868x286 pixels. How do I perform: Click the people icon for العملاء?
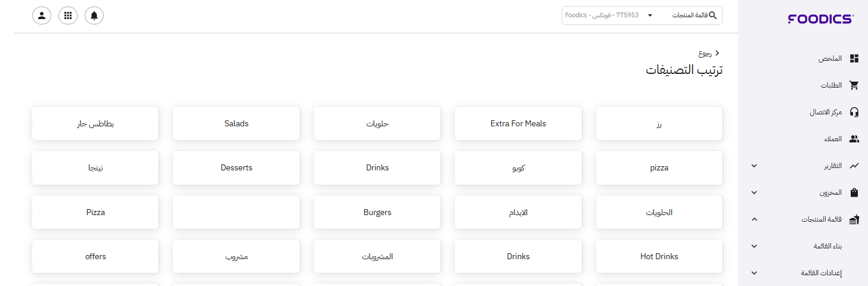[854, 139]
